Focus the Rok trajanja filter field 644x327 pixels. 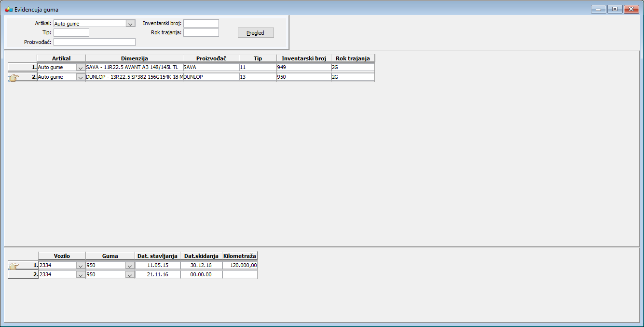[x=201, y=33]
